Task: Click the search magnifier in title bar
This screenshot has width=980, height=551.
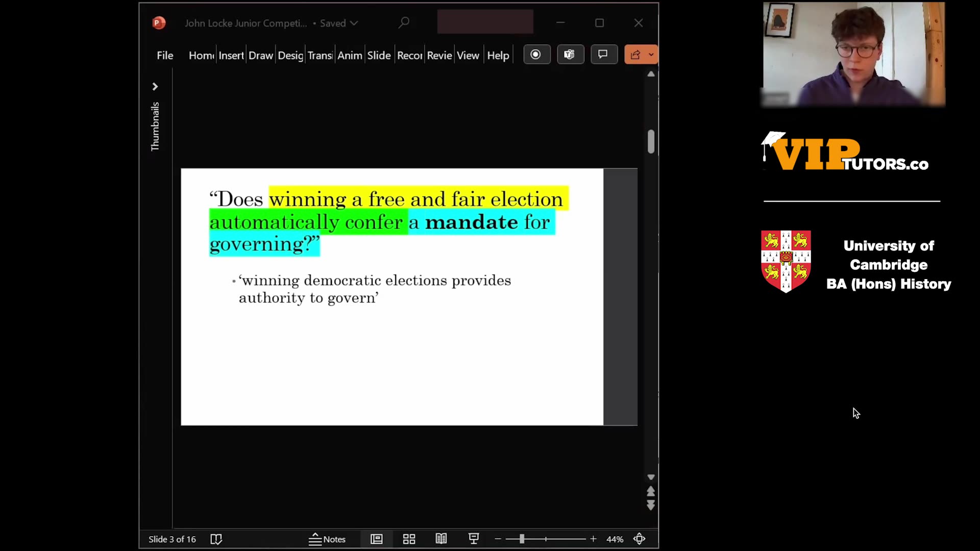Action: pyautogui.click(x=404, y=23)
